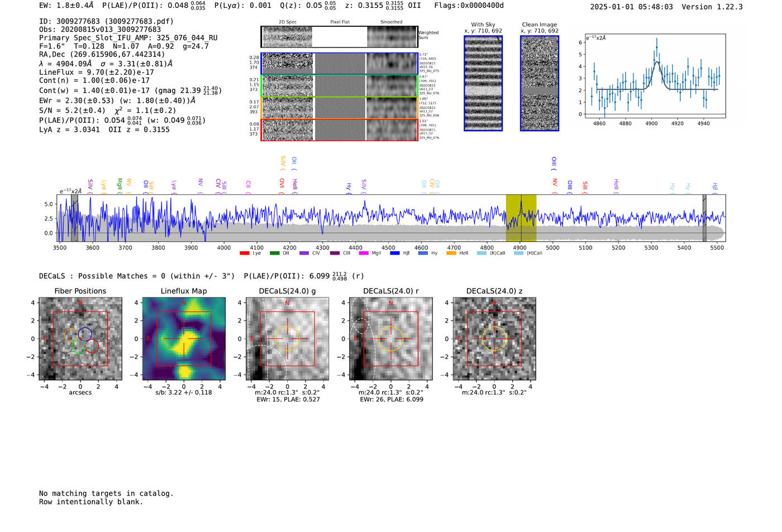The width and height of the screenshot is (782, 532).
Task: Open the Lineflux Map image
Action: point(184,339)
